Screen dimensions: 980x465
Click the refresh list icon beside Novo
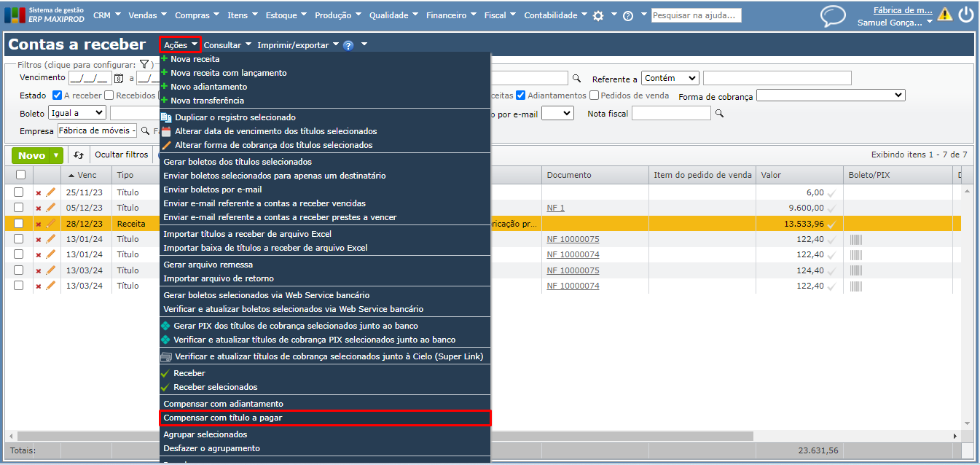point(79,155)
